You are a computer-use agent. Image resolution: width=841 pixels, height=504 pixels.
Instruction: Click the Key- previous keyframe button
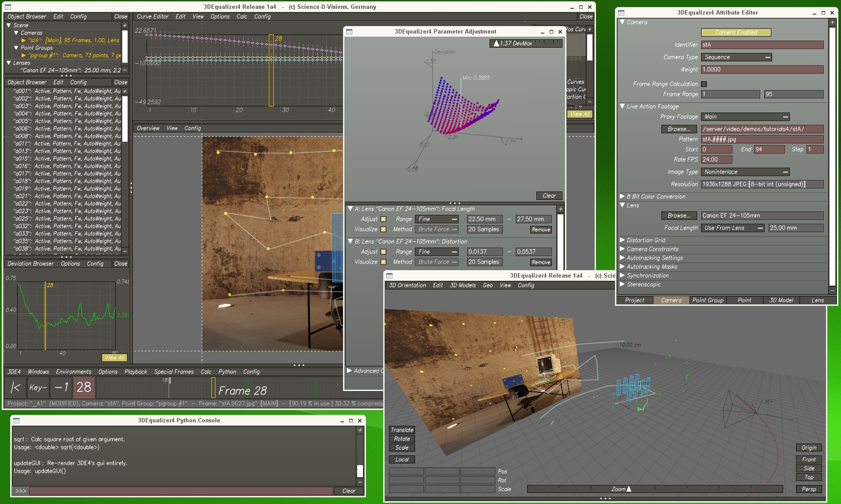(x=38, y=387)
